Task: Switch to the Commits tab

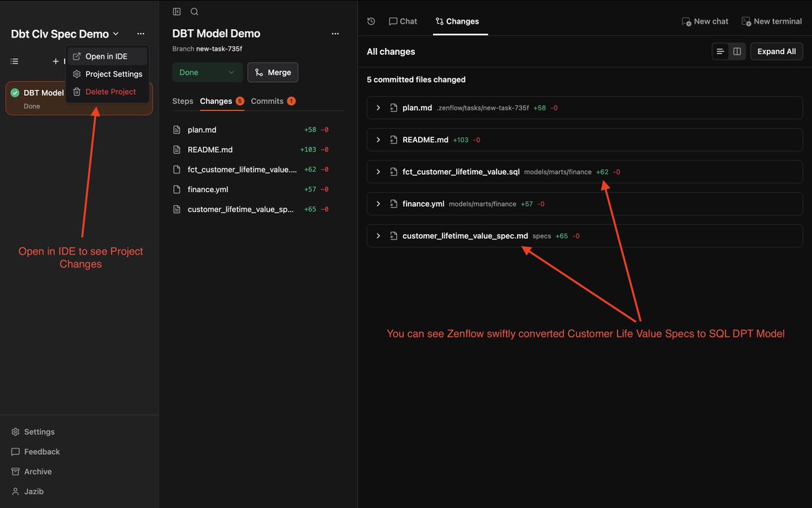Action: (267, 101)
